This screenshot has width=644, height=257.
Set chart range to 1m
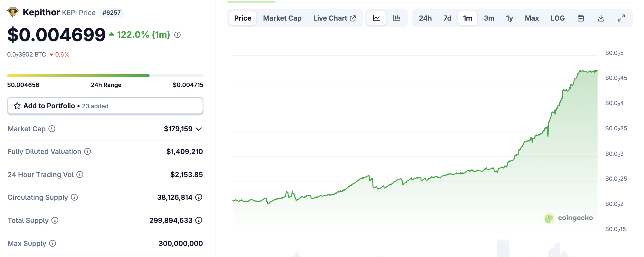tap(468, 18)
